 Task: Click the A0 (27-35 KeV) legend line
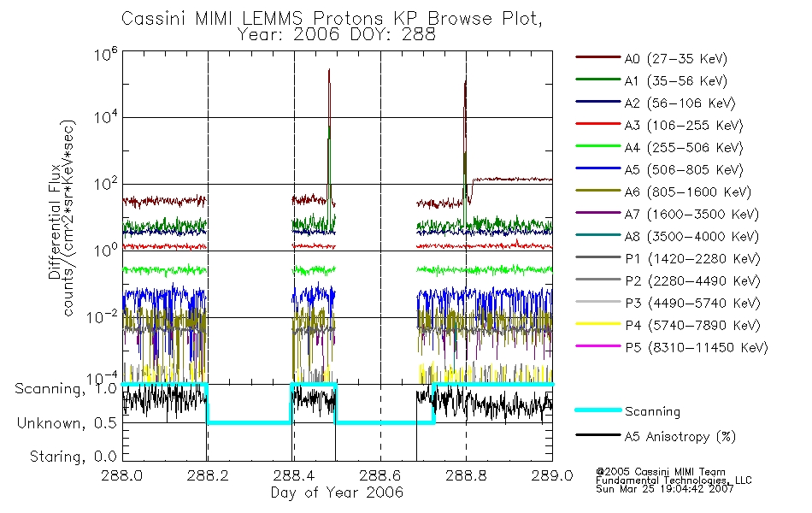click(597, 57)
